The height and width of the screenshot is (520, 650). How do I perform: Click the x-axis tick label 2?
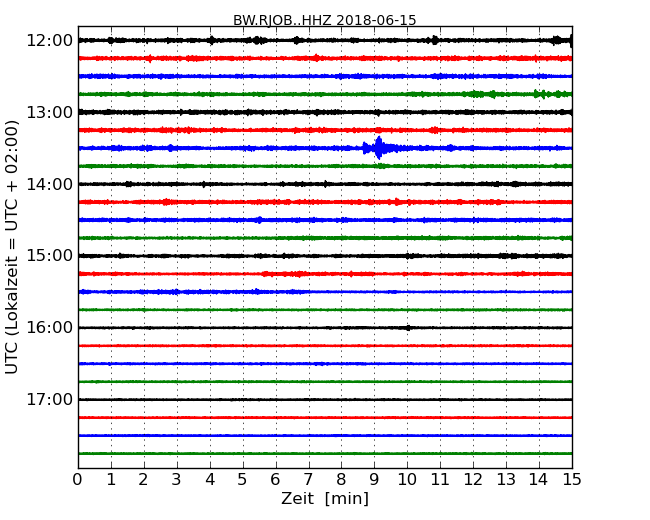143,480
